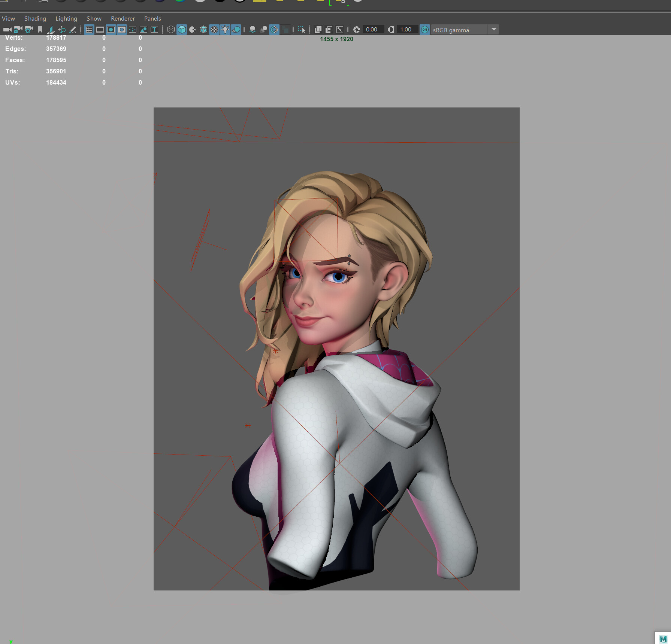Toggle the Film Gate display
The image size is (671, 644).
pyautogui.click(x=100, y=30)
